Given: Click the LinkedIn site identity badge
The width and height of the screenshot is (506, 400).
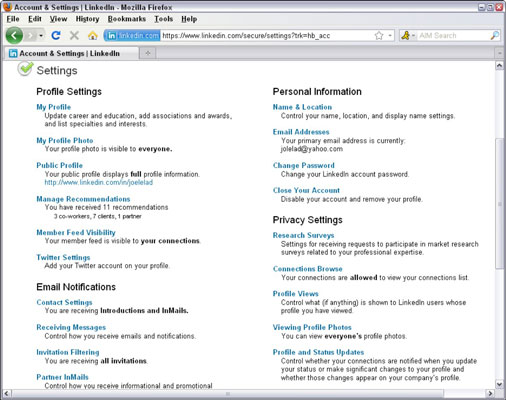Looking at the screenshot, I should coord(132,35).
